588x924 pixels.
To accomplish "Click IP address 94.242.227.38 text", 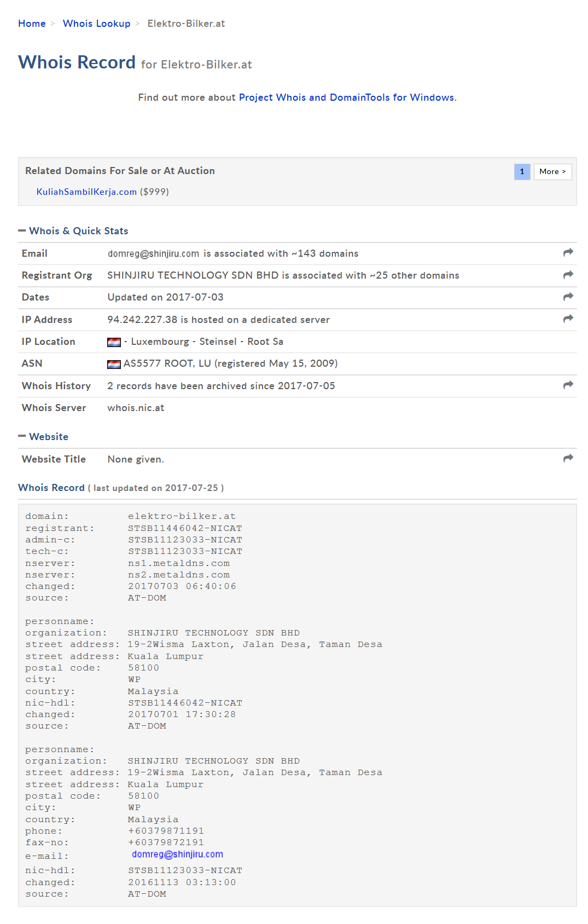I will coord(142,320).
